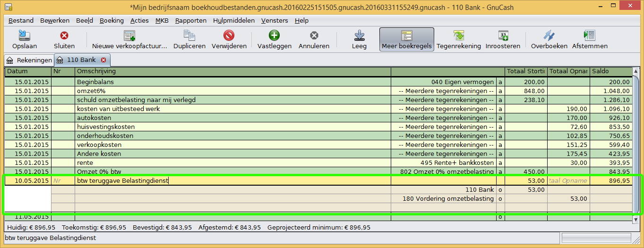Open the Acties menu
The width and height of the screenshot is (644, 248).
coord(139,20)
